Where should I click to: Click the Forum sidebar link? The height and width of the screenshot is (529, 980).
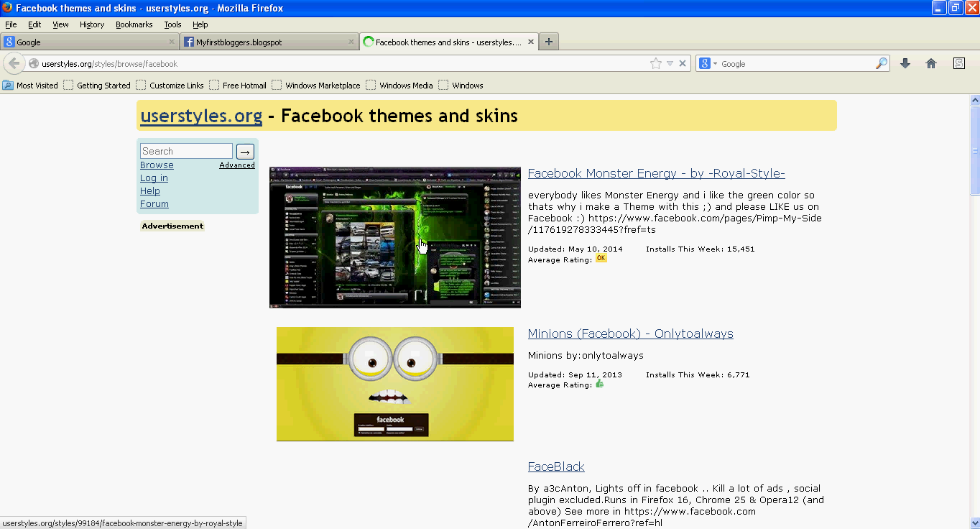(x=154, y=204)
